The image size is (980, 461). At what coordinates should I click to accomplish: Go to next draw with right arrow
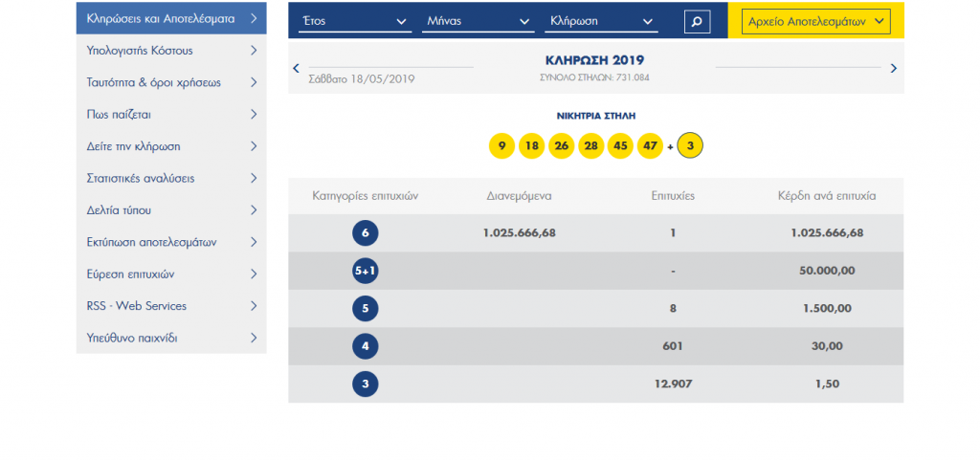click(893, 68)
